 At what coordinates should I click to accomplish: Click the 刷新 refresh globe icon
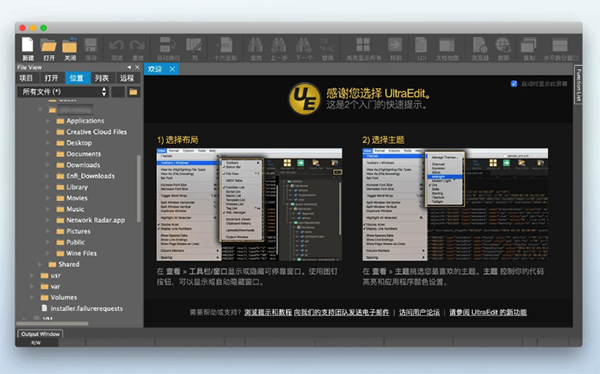tap(503, 49)
